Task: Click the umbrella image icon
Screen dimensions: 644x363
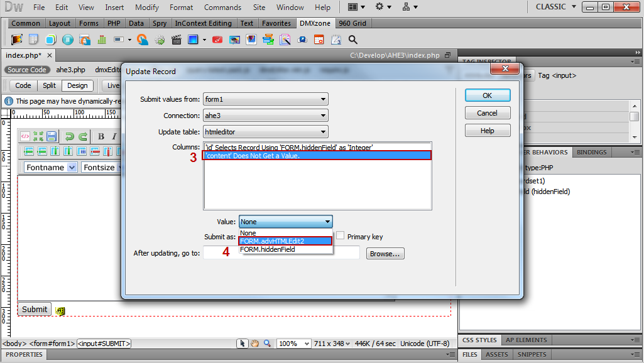Action: (x=234, y=40)
